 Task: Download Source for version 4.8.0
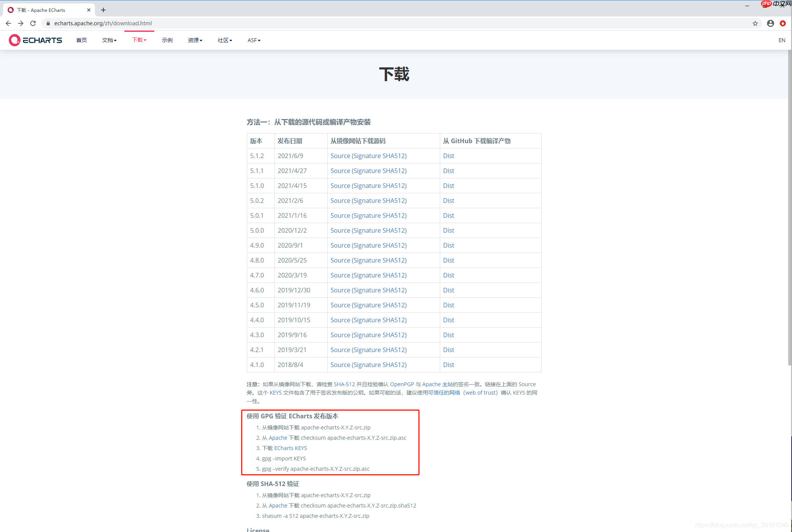[340, 260]
